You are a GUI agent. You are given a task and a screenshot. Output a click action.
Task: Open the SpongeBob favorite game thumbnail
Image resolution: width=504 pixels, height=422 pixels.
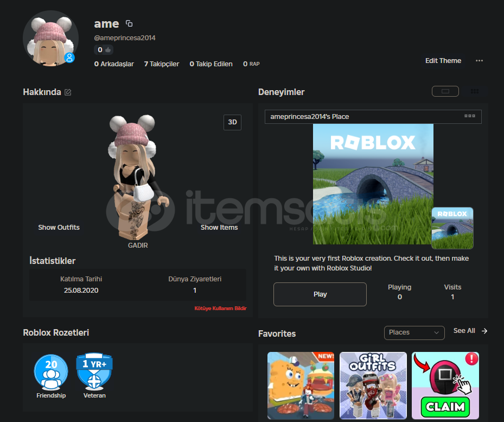point(301,386)
